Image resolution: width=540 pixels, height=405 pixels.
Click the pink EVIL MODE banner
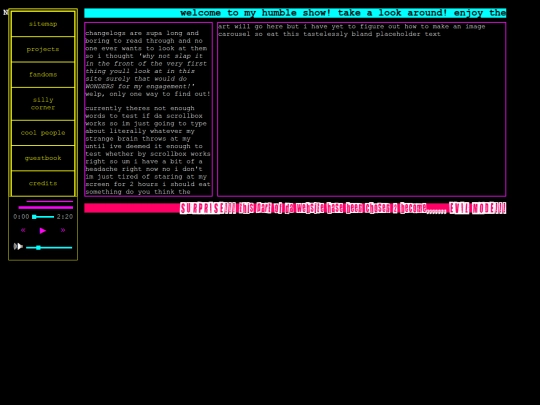click(295, 208)
